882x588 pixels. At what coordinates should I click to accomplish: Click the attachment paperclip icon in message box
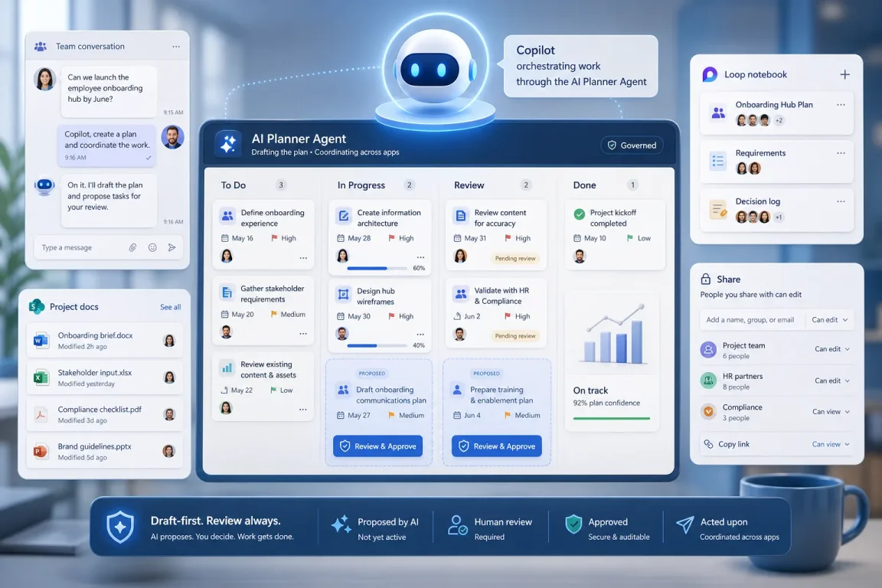pyautogui.click(x=132, y=247)
